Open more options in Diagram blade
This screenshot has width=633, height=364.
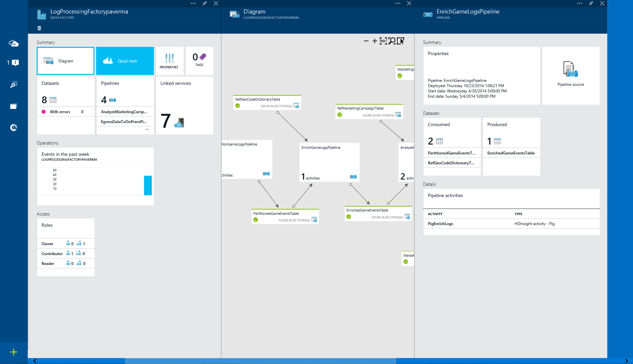pyautogui.click(x=398, y=3)
